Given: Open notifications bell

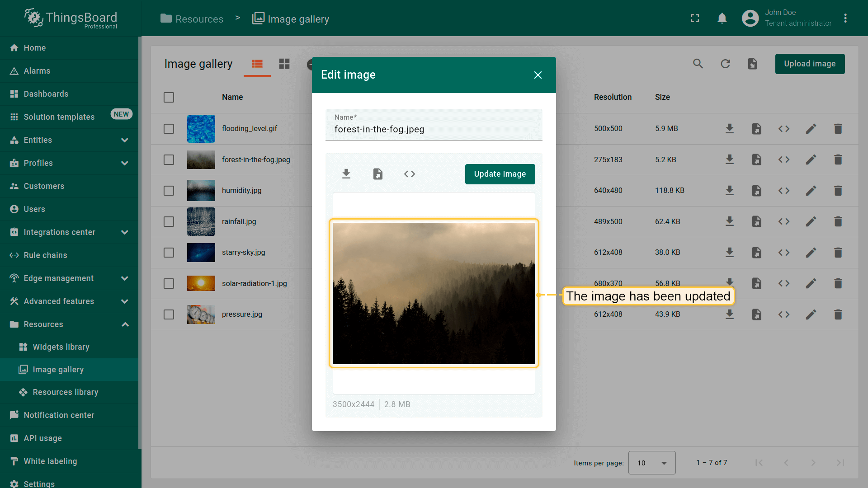Looking at the screenshot, I should (722, 18).
